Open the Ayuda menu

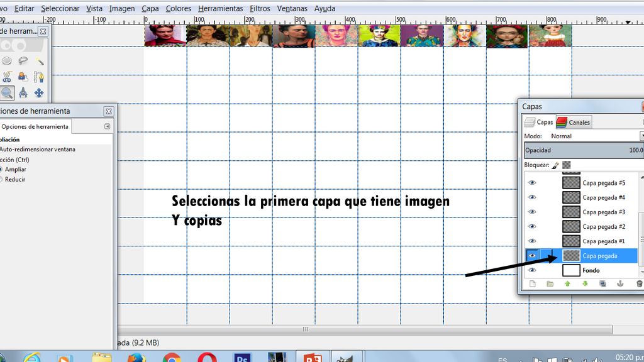pyautogui.click(x=325, y=8)
